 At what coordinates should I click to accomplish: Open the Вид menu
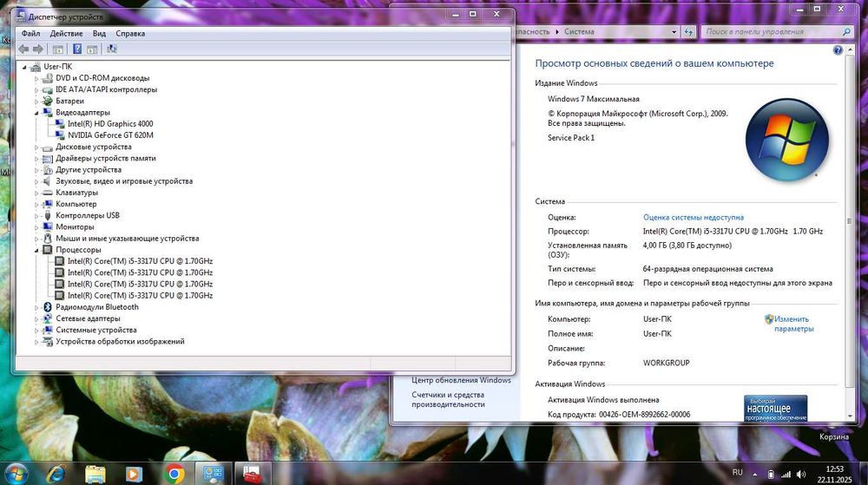click(x=99, y=33)
